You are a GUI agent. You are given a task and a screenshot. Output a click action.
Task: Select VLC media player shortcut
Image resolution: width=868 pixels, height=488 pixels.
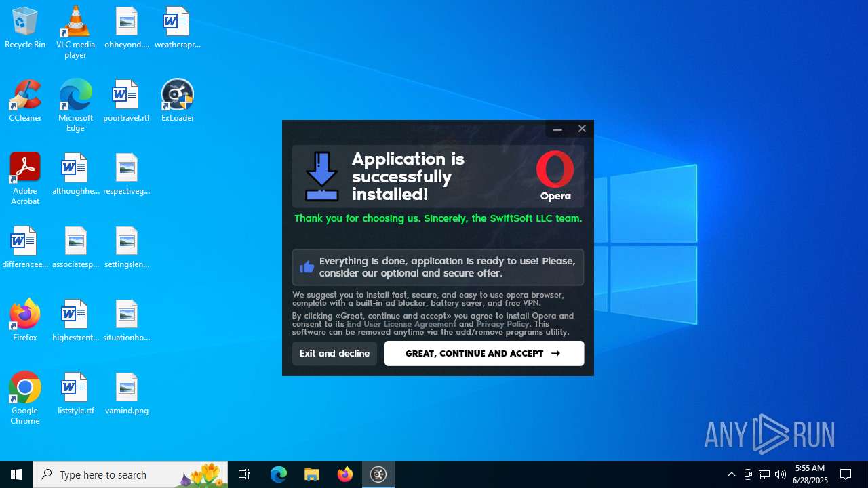click(x=75, y=33)
